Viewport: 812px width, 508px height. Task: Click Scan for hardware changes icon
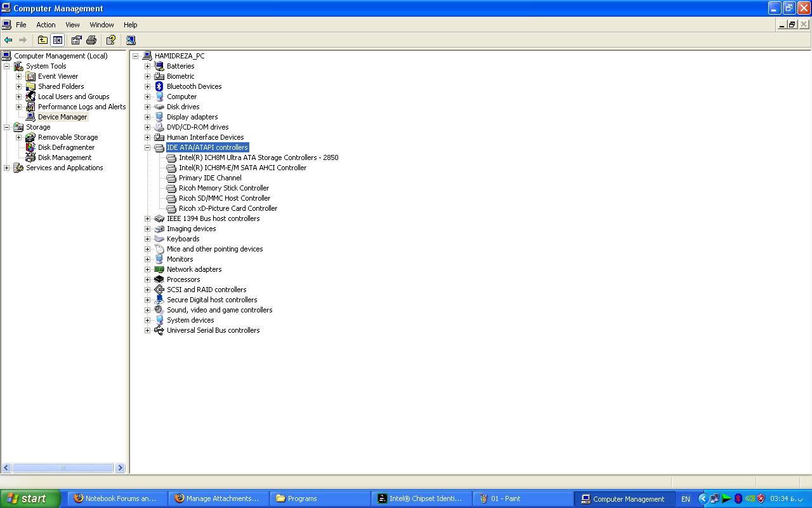[x=131, y=40]
